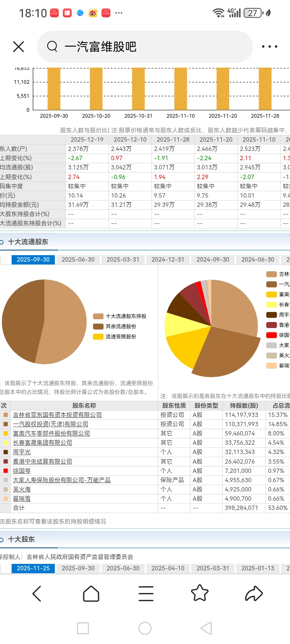Open shareholder 吴火海 link
This screenshot has width=290, height=644.
point(22,489)
